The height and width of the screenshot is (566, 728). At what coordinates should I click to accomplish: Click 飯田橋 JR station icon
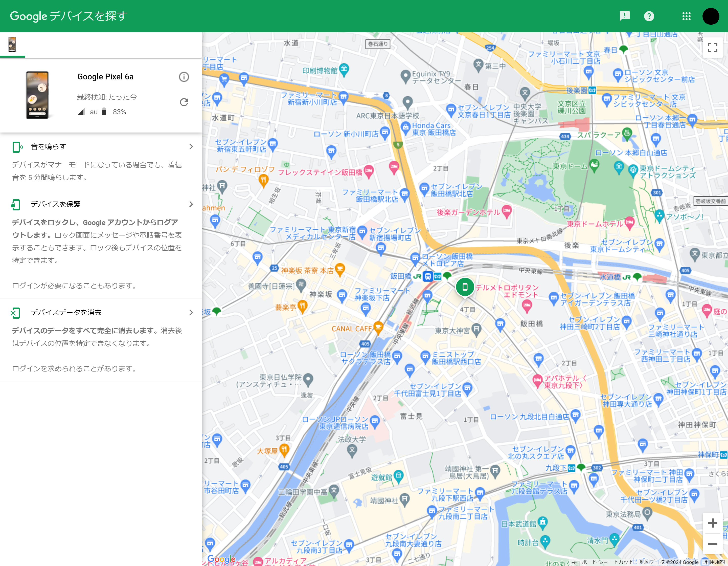click(428, 276)
